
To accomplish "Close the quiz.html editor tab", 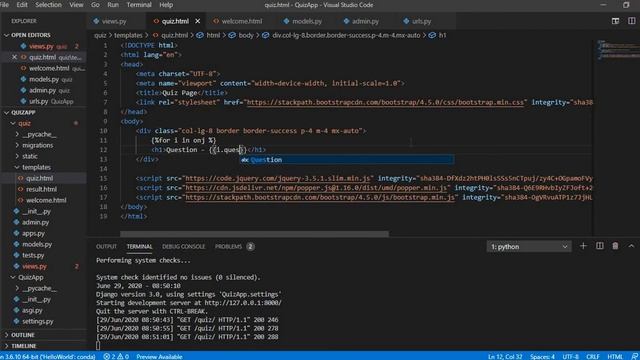I will tap(198, 21).
